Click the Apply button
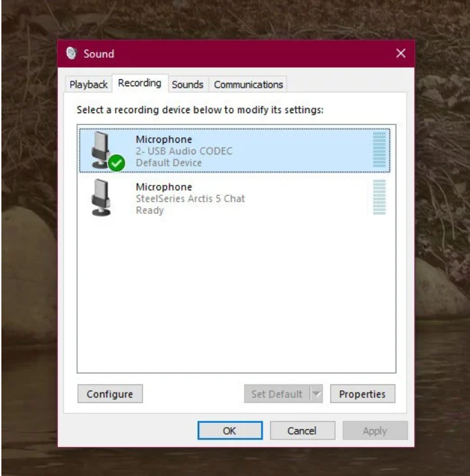The width and height of the screenshot is (470, 476). 375,430
